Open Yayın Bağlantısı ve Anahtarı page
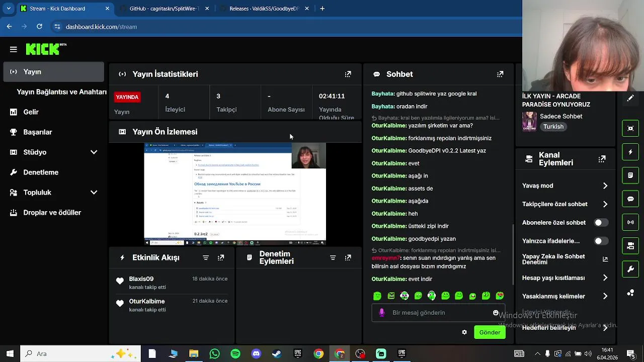The height and width of the screenshot is (362, 644). [61, 92]
